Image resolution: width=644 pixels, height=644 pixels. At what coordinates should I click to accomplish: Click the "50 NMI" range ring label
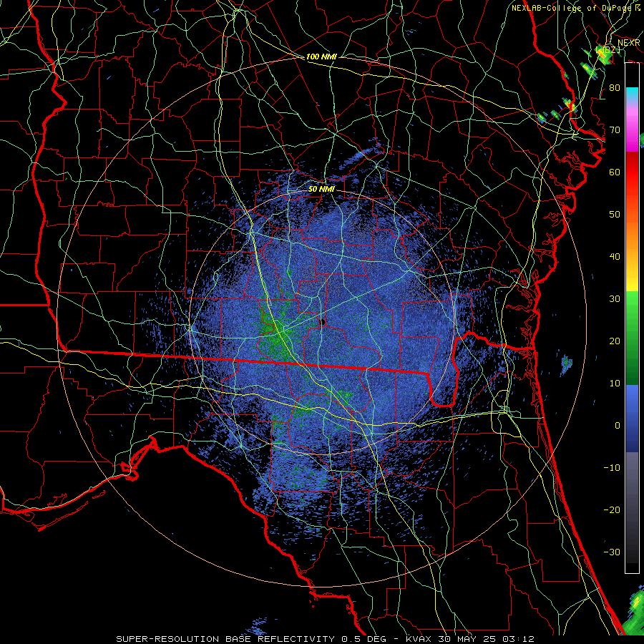tap(321, 189)
